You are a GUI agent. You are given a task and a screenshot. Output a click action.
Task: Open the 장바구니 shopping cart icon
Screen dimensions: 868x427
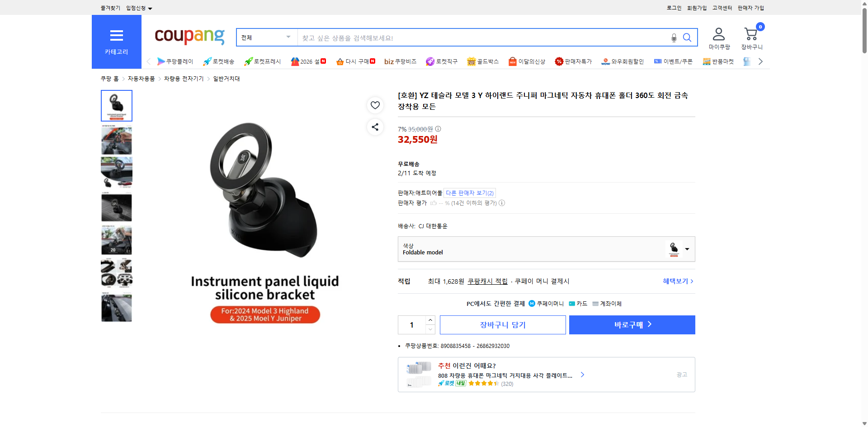click(751, 33)
